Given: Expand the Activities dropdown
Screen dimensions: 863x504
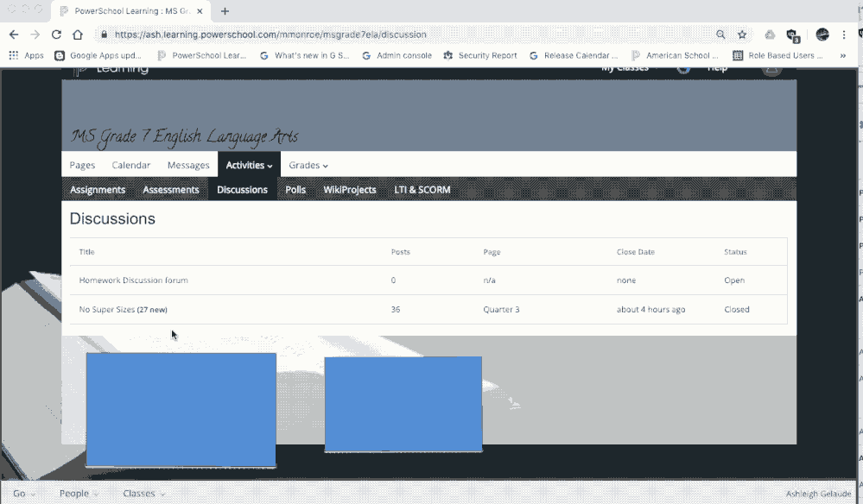Looking at the screenshot, I should point(248,165).
